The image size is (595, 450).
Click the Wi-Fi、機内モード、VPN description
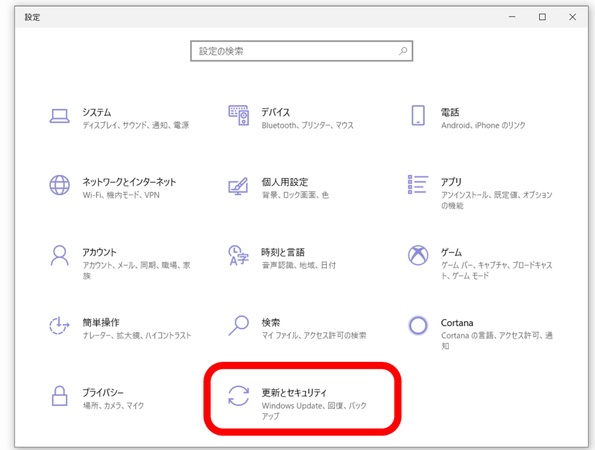point(121,195)
